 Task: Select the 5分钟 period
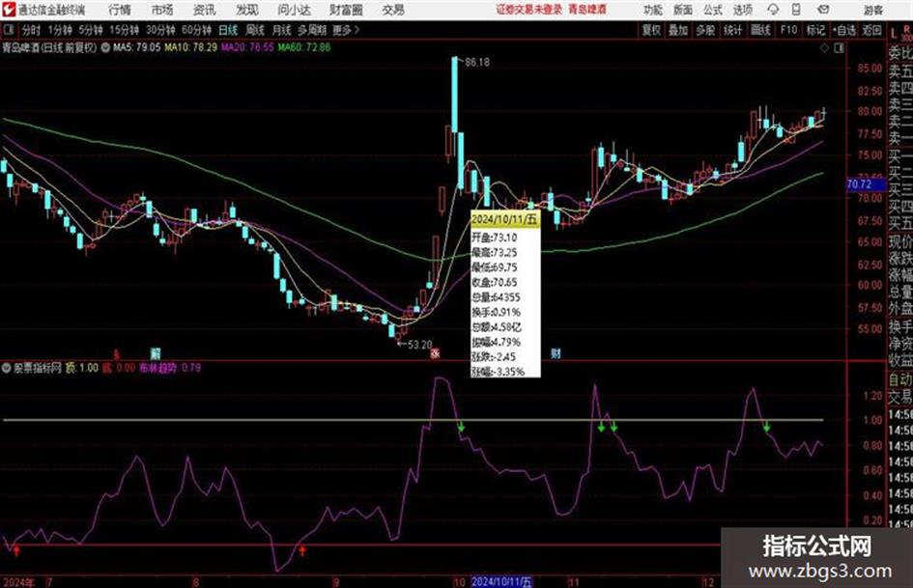[91, 30]
